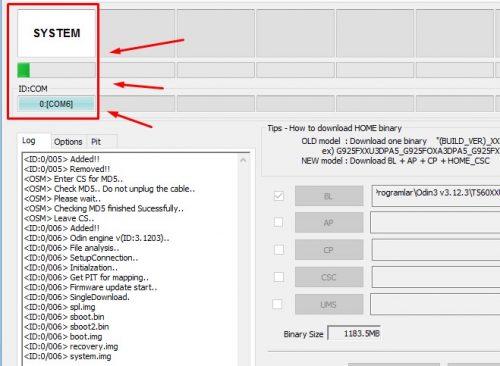The width and height of the screenshot is (500, 366).
Task: Select log line '<ID:0/005> Removed!!'
Action: [67, 169]
